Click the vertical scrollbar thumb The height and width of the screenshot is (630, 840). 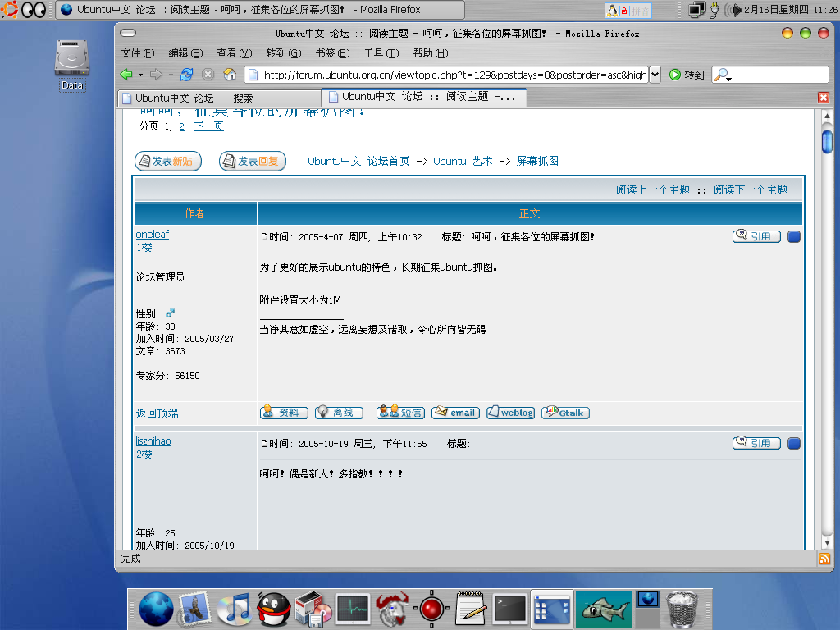click(827, 142)
